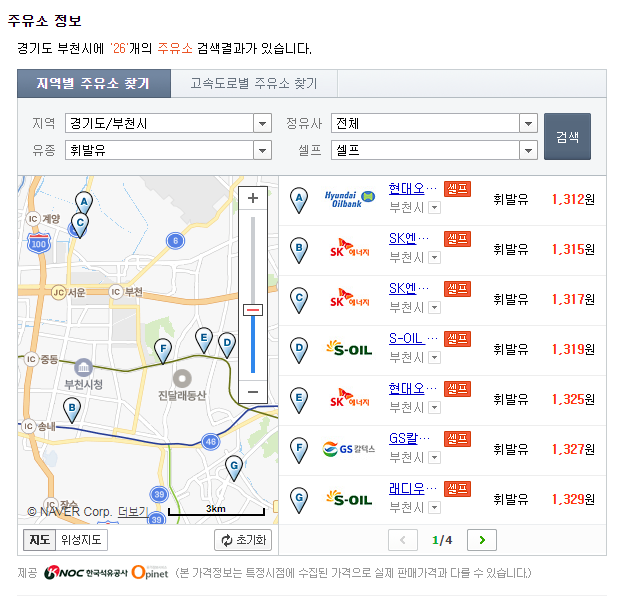Viewport: 624px width, 600px height.
Task: Expand 부천시 details in row F
Action: [x=435, y=458]
